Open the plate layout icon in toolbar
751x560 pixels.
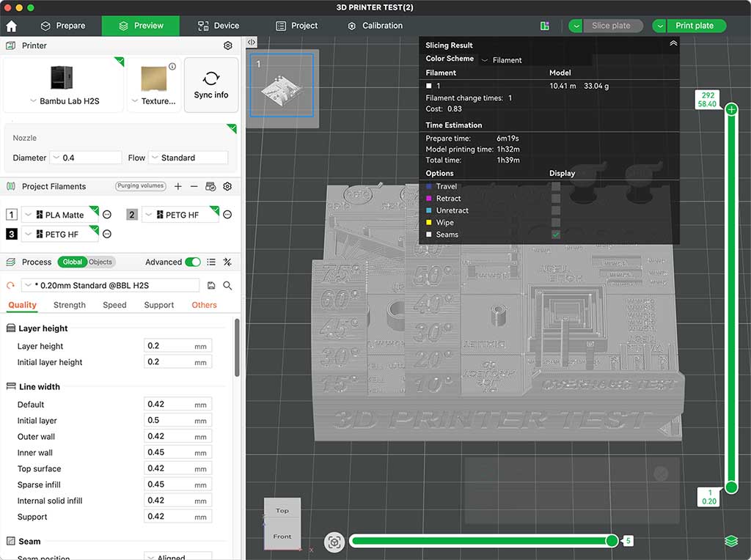(545, 26)
